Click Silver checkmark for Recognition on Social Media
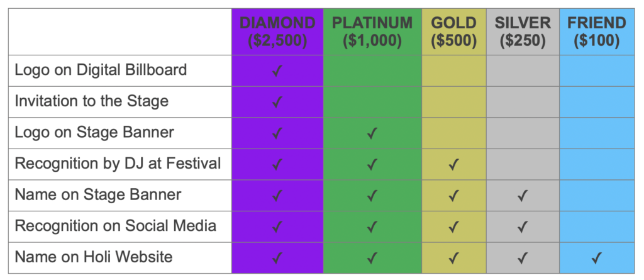 pyautogui.click(x=523, y=227)
